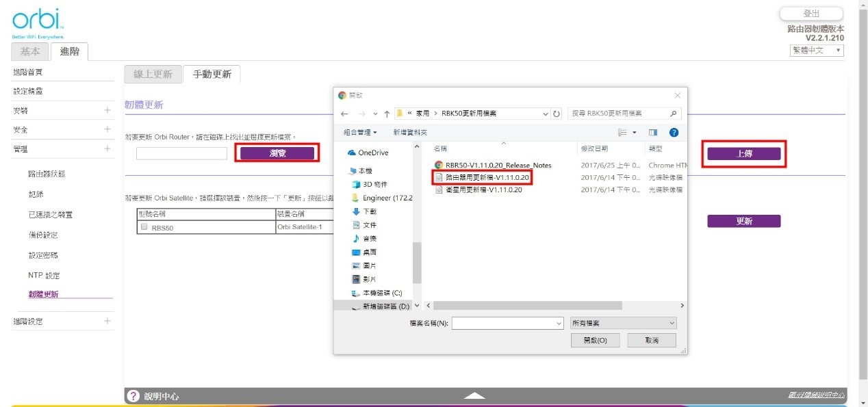Toggle the preview pane icon
Image resolution: width=868 pixels, height=407 pixels.
(x=653, y=132)
